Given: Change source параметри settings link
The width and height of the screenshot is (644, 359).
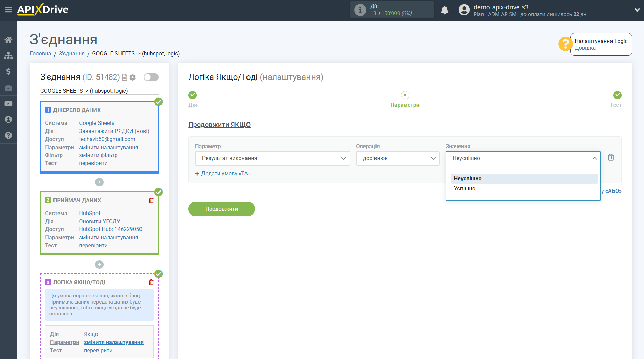Looking at the screenshot, I should [x=108, y=147].
